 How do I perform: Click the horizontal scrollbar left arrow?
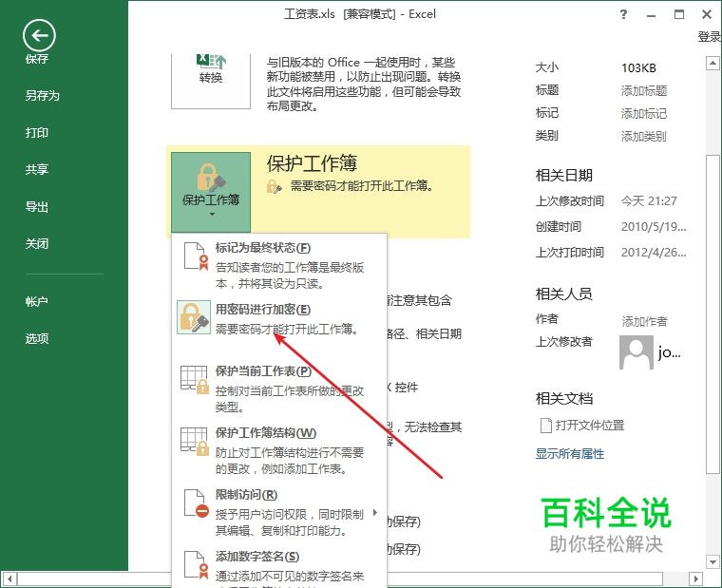[x=10, y=579]
